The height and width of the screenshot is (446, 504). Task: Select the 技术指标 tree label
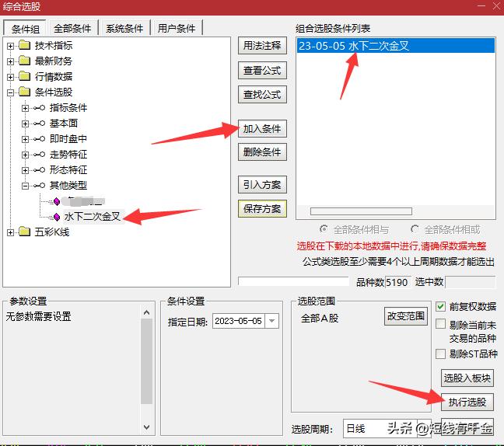pos(54,45)
